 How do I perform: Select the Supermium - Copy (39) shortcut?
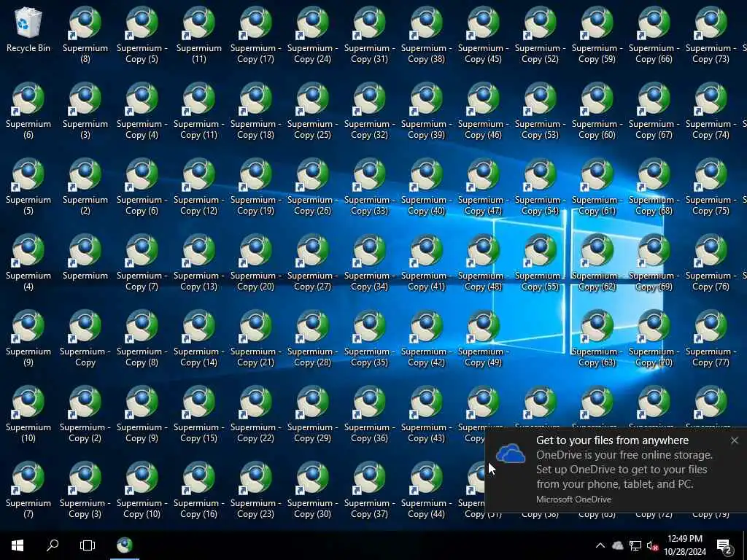426,111
